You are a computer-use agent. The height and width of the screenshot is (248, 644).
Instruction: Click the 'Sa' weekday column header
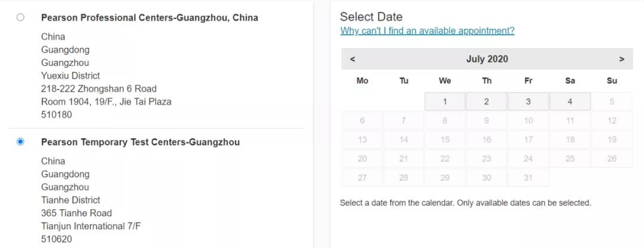pyautogui.click(x=570, y=80)
